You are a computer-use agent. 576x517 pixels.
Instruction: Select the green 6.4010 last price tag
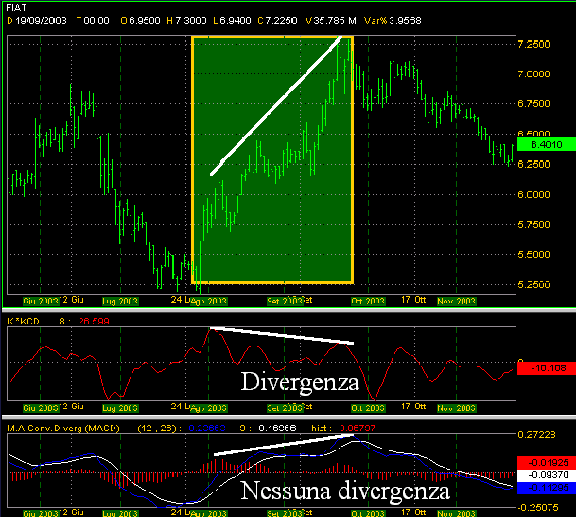pos(546,144)
